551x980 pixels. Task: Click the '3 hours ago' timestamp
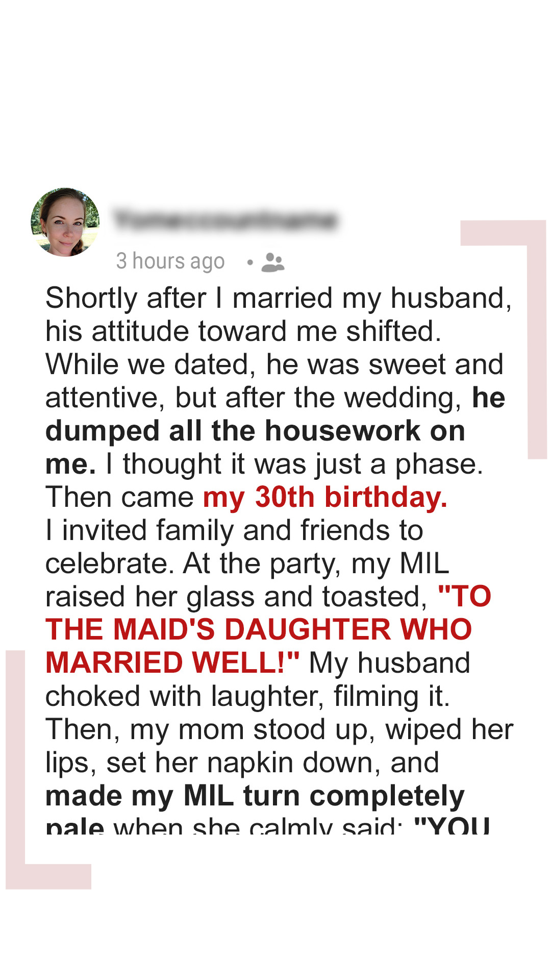point(170,261)
